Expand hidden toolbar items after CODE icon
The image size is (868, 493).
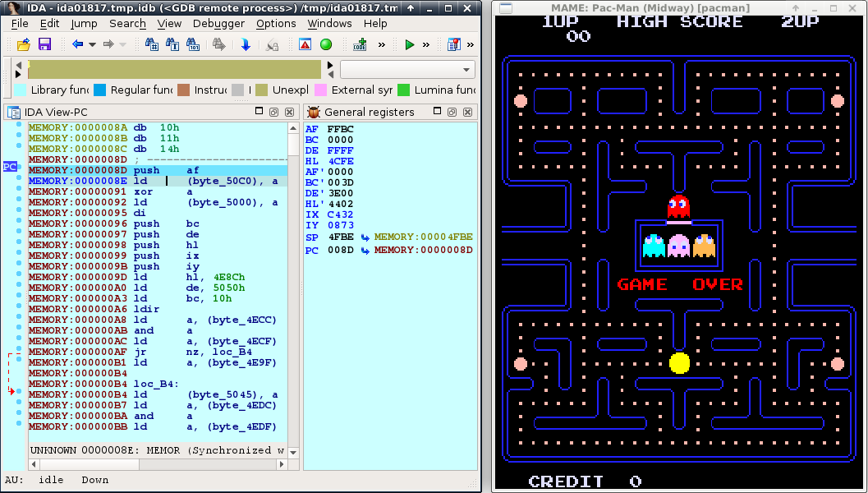381,45
